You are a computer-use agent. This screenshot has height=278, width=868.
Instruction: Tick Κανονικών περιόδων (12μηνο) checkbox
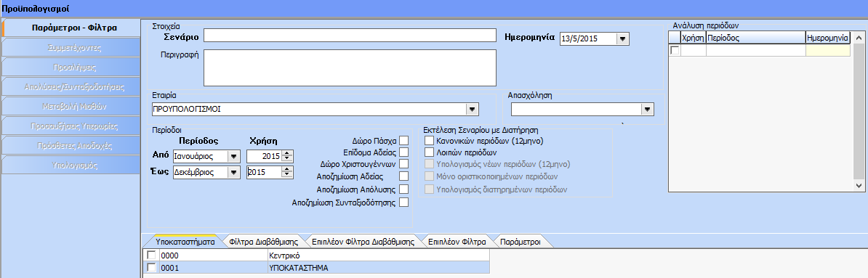[x=429, y=141]
